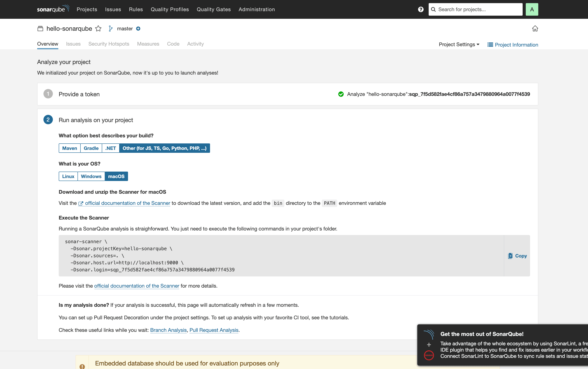Image resolution: width=588 pixels, height=369 pixels.
Task: Switch to the Activity tab
Action: 195,44
